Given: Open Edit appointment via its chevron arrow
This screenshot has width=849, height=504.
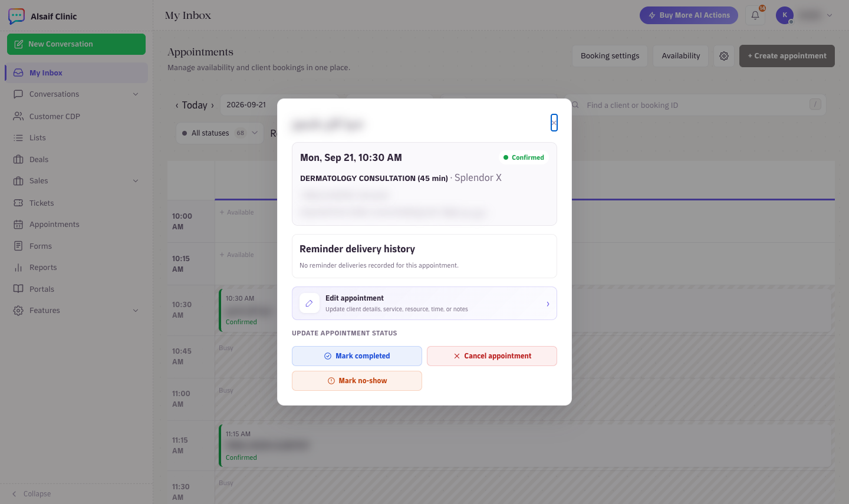Looking at the screenshot, I should [548, 304].
